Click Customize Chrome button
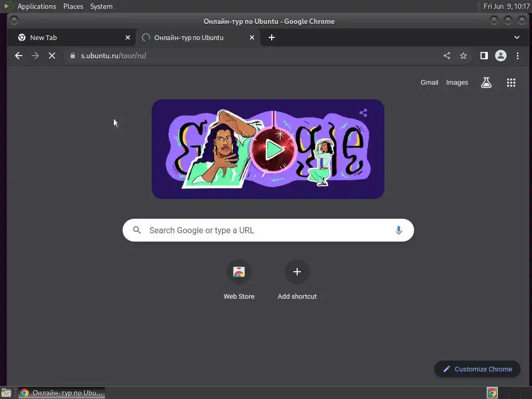This screenshot has width=532, height=399. (477, 369)
